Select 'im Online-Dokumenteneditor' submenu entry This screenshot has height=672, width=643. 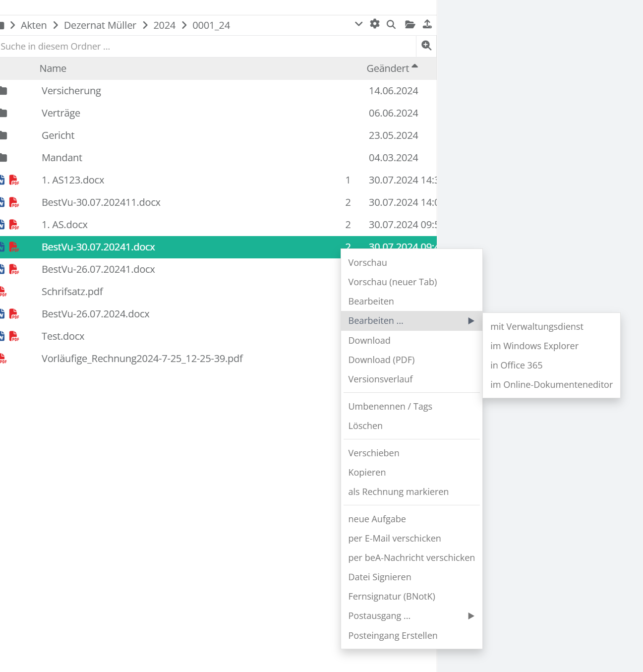click(x=551, y=385)
